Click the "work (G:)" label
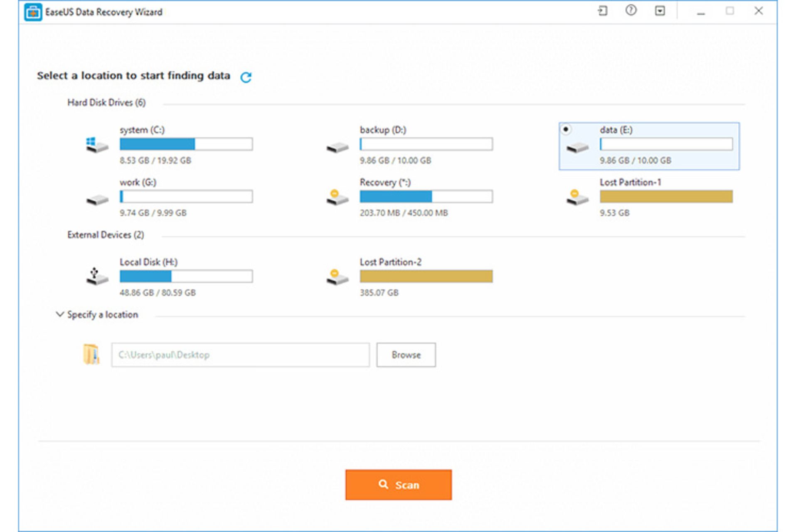 tap(138, 182)
